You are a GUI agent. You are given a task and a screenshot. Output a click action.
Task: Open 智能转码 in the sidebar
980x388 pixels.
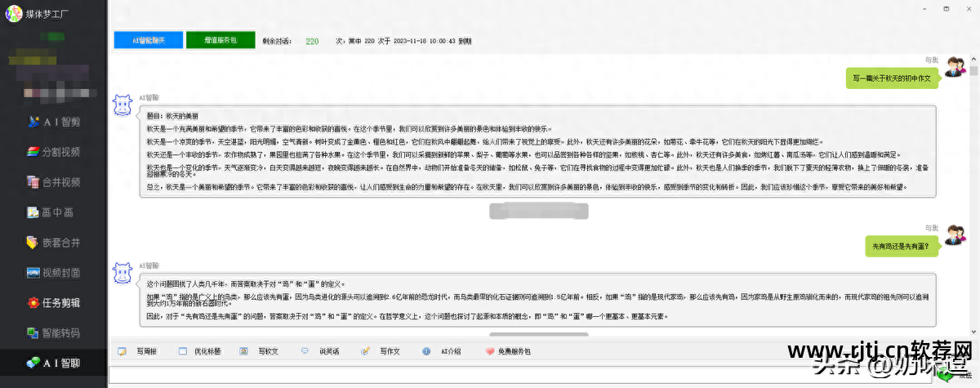53,332
